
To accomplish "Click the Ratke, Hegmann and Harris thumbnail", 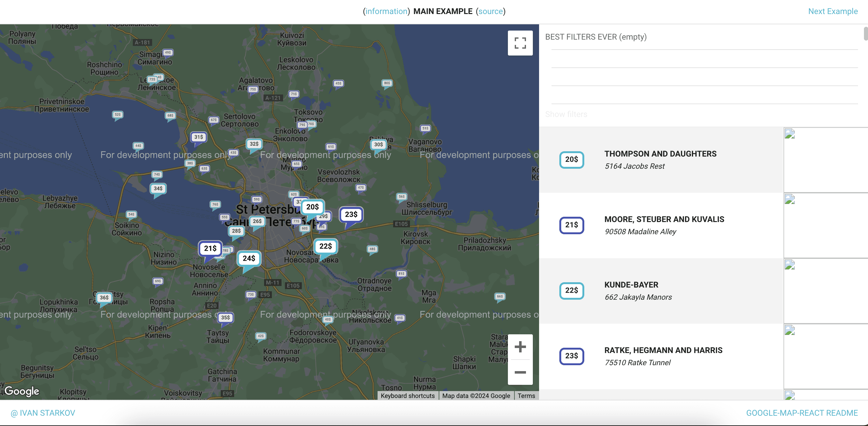I will click(x=825, y=356).
